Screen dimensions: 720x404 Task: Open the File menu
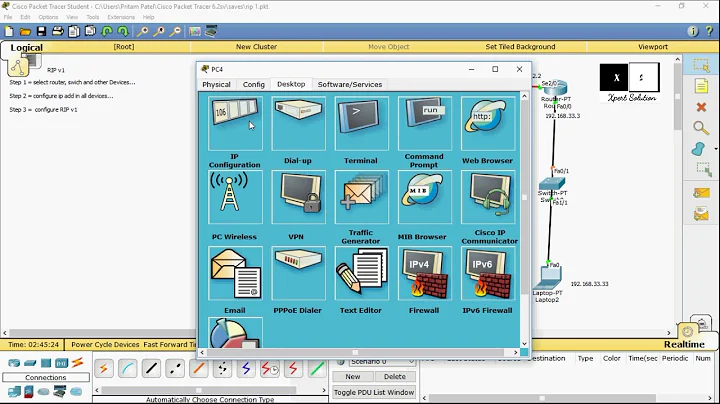click(x=8, y=17)
